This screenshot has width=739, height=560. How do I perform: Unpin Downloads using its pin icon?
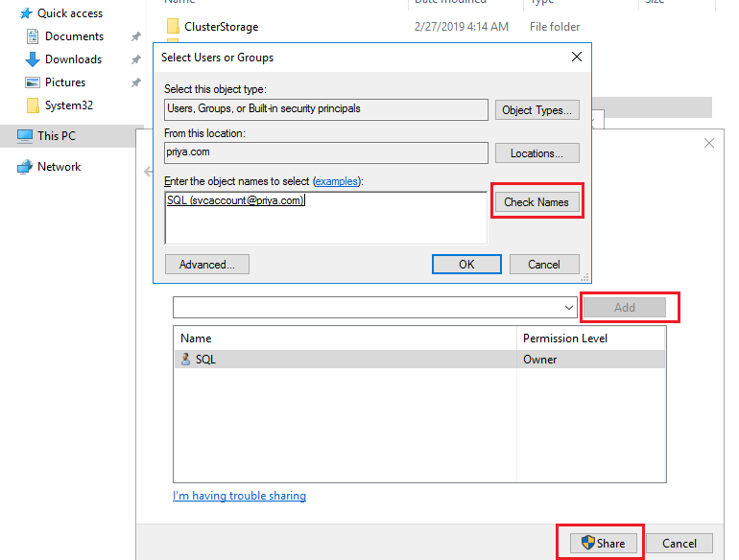click(x=135, y=59)
